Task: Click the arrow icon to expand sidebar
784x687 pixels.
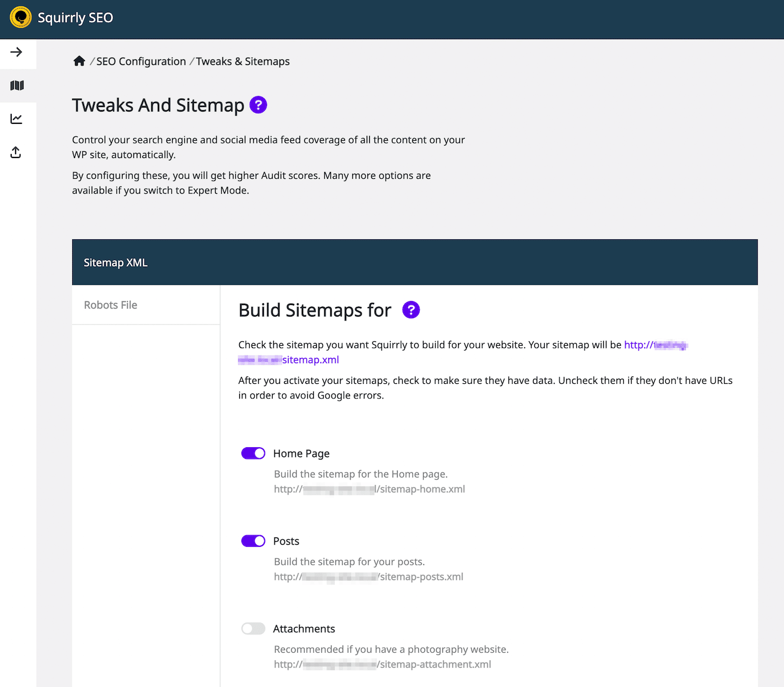Action: pos(17,52)
